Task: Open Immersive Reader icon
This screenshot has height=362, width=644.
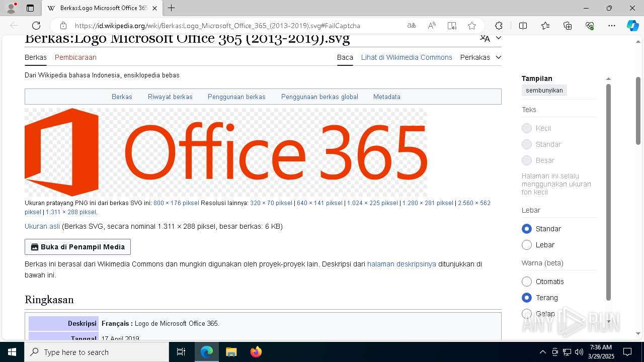Action: [452, 26]
